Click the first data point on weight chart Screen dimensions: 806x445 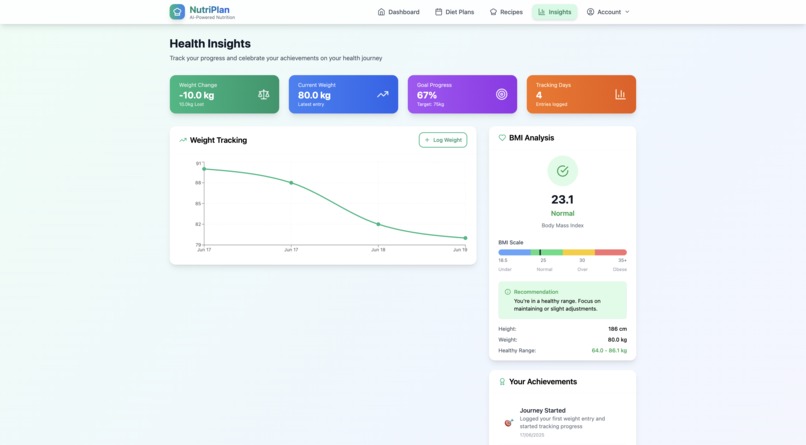[x=204, y=169]
